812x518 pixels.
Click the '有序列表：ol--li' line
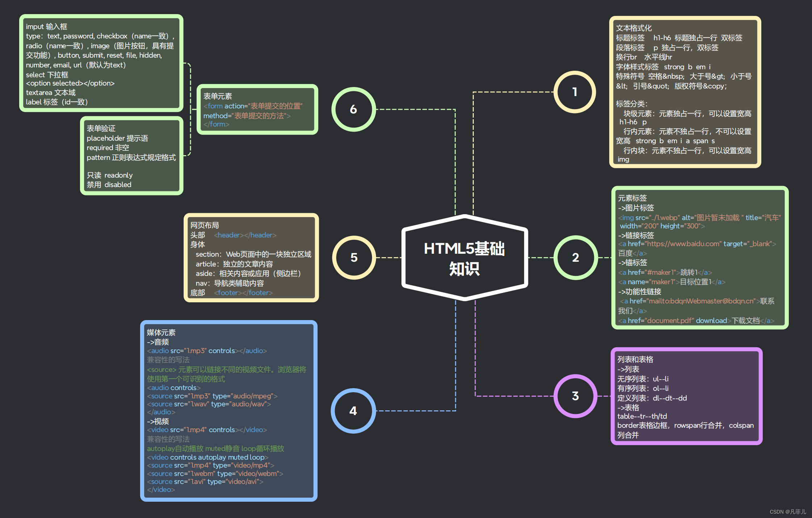click(x=643, y=389)
